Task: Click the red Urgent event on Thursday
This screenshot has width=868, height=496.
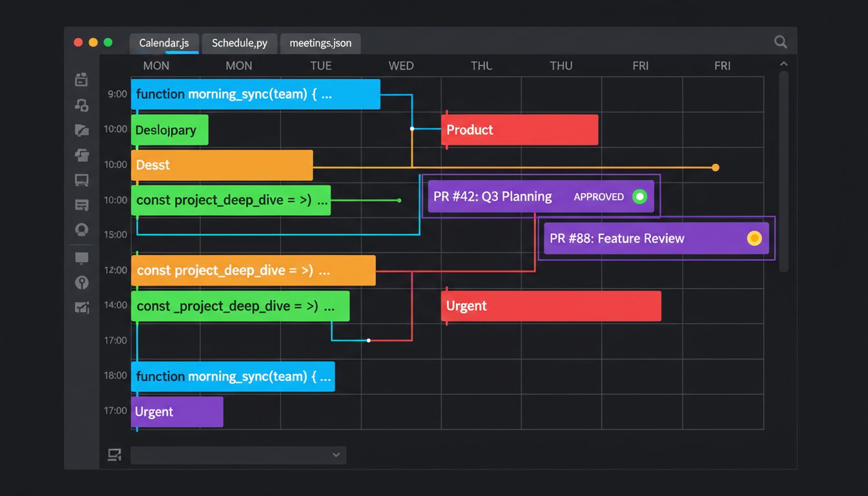Action: [x=551, y=305]
